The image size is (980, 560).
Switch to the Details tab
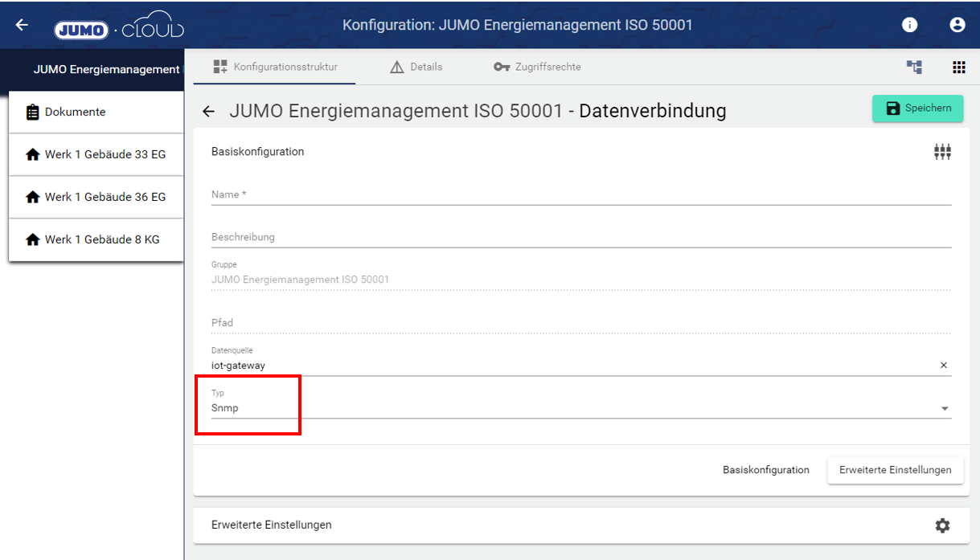[416, 67]
